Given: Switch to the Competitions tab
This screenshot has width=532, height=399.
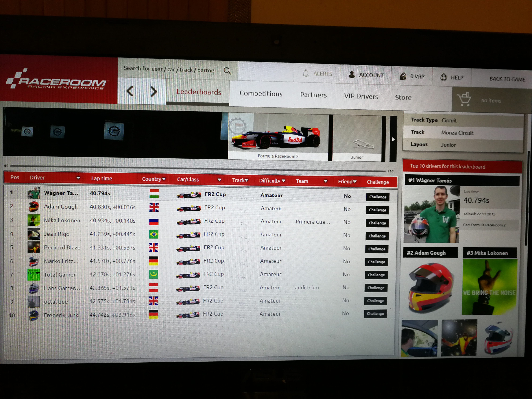Looking at the screenshot, I should click(x=261, y=94).
